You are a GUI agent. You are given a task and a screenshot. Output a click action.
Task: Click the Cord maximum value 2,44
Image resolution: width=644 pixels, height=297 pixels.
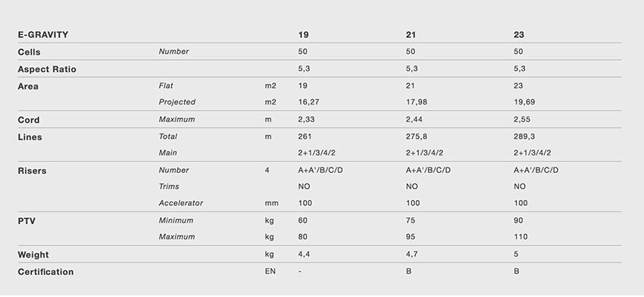[414, 120]
